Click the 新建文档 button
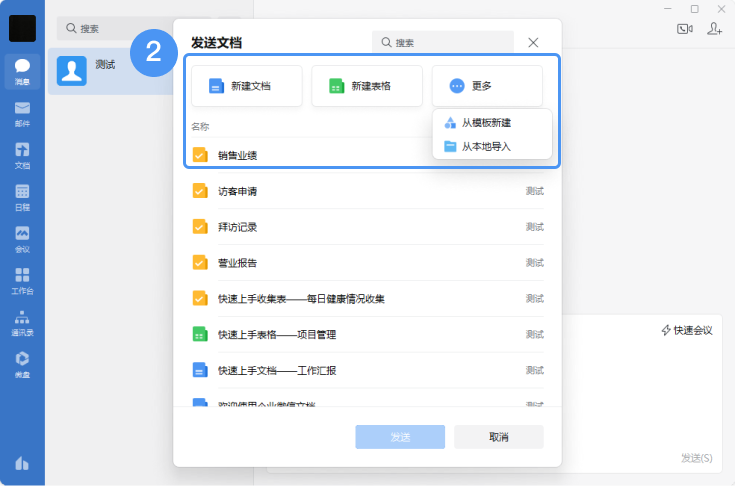Screen dimensions: 735x486 click(x=247, y=87)
